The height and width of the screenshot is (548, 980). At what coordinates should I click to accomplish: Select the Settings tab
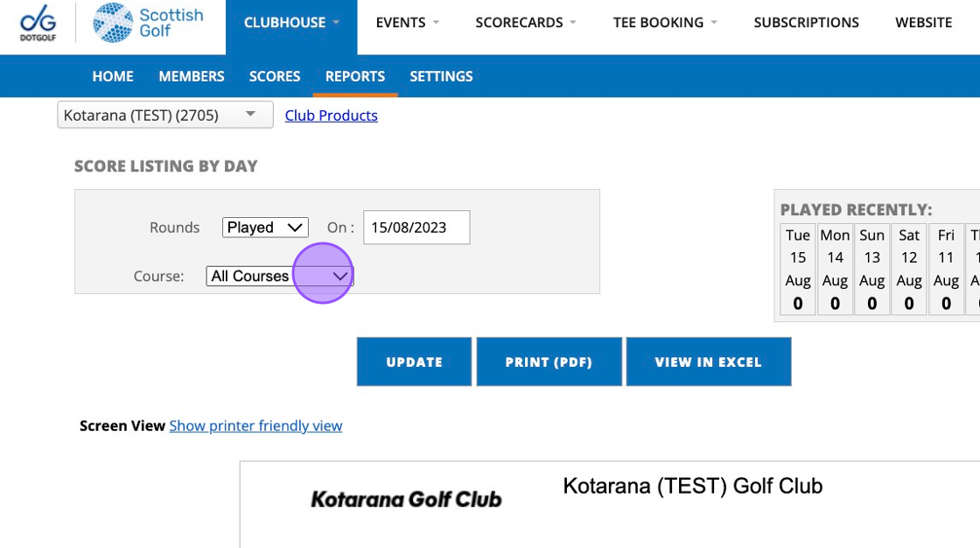click(x=441, y=76)
